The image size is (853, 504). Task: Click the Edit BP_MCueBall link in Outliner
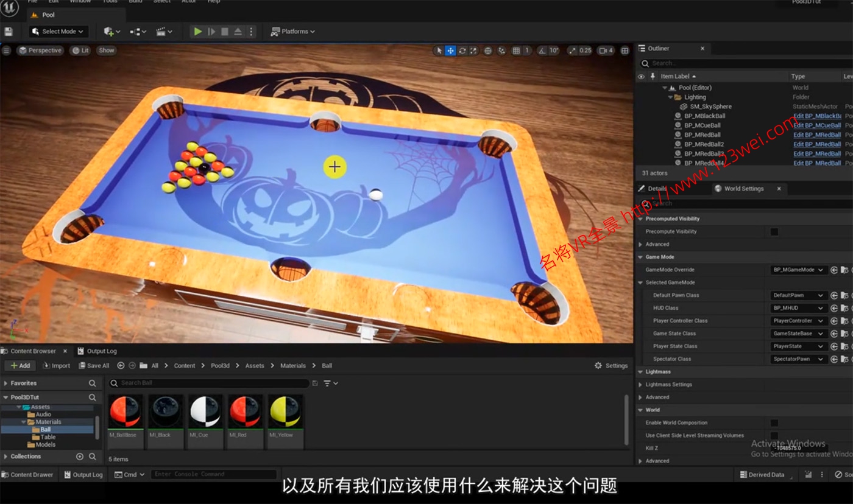[815, 125]
